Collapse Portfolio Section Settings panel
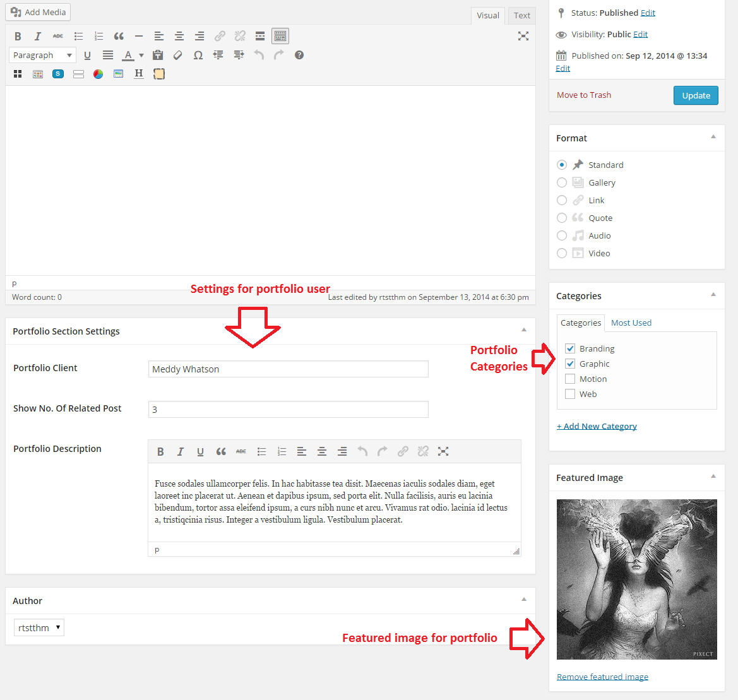This screenshot has width=738, height=700. (x=524, y=329)
